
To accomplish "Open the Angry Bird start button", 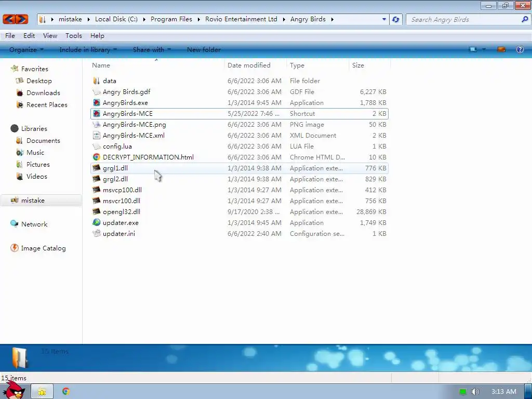I will click(15, 390).
